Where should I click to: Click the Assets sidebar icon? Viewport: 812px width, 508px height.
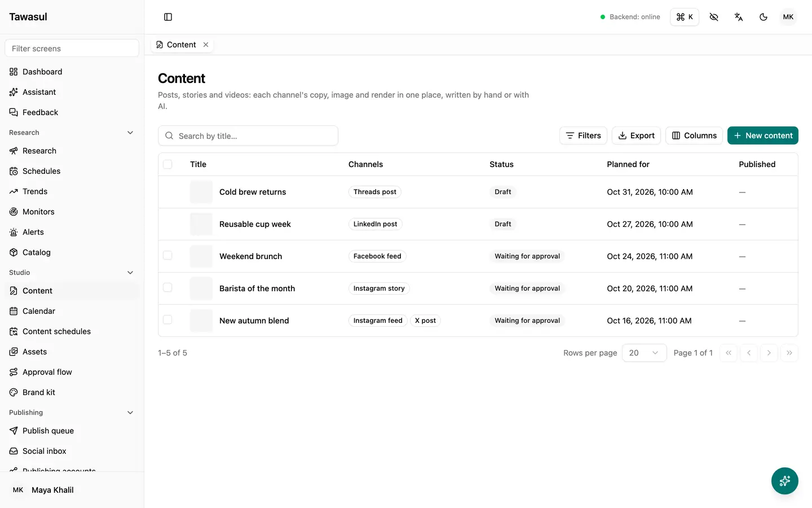coord(14,352)
